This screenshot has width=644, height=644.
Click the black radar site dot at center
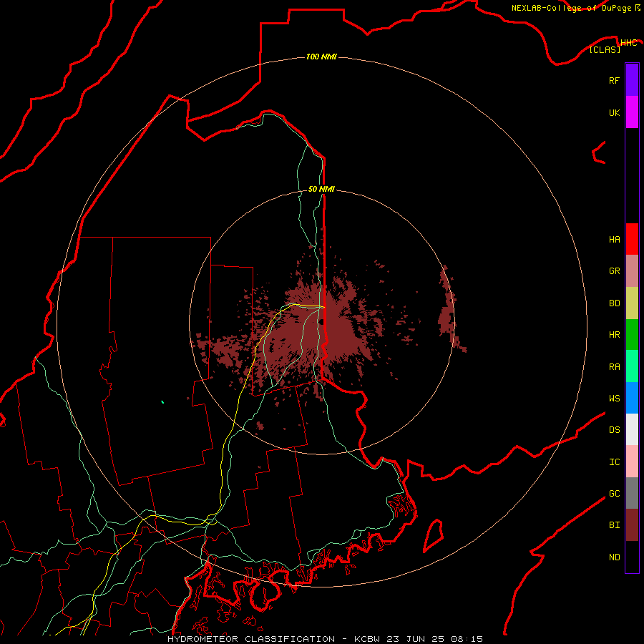click(322, 321)
